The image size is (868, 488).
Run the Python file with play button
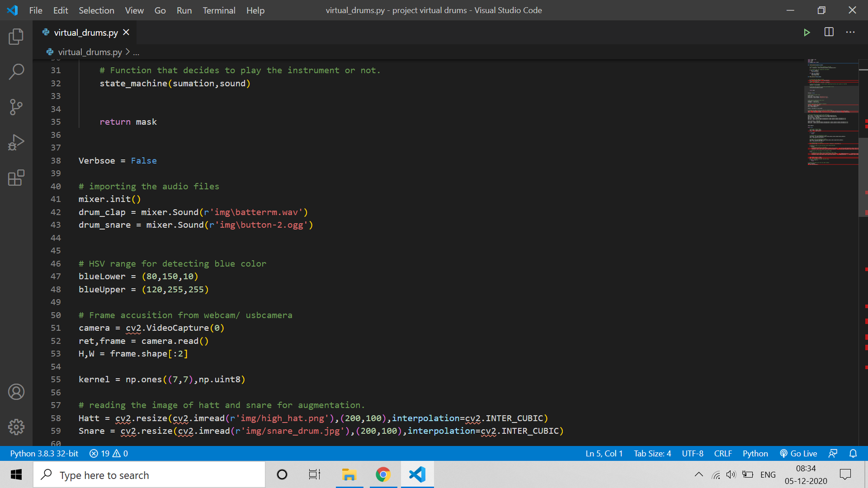click(x=806, y=32)
